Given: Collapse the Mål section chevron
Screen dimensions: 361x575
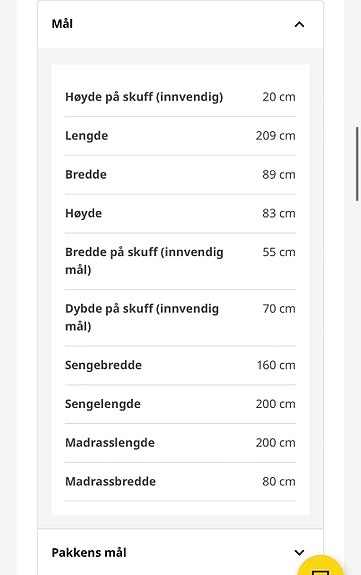Looking at the screenshot, I should pos(299,25).
